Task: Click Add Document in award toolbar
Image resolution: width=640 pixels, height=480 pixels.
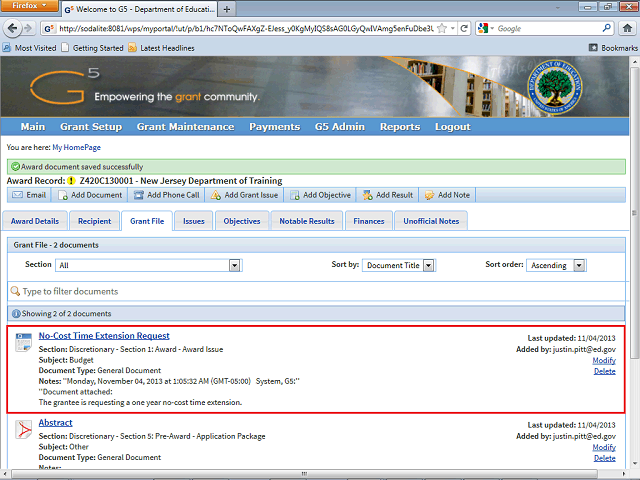Action: click(x=90, y=195)
